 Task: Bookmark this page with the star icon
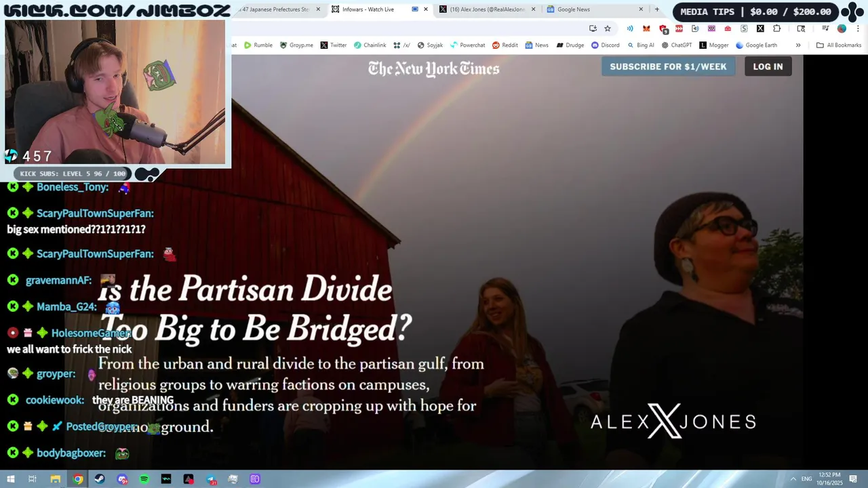pyautogui.click(x=608, y=28)
